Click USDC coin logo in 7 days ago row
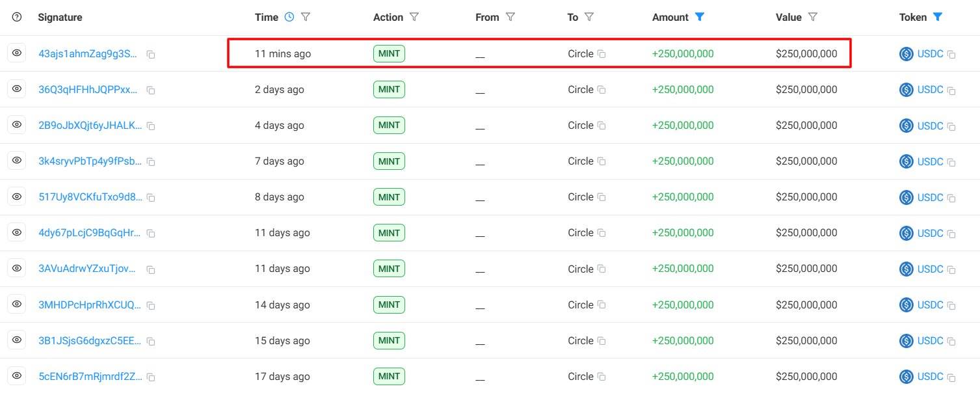Viewport: 980px width, 393px height. [x=906, y=161]
